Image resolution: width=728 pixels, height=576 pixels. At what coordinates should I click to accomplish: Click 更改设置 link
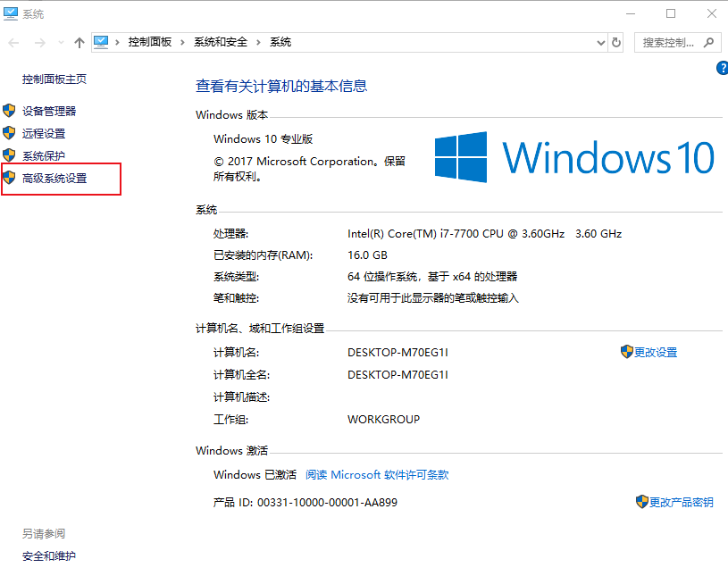click(x=656, y=353)
